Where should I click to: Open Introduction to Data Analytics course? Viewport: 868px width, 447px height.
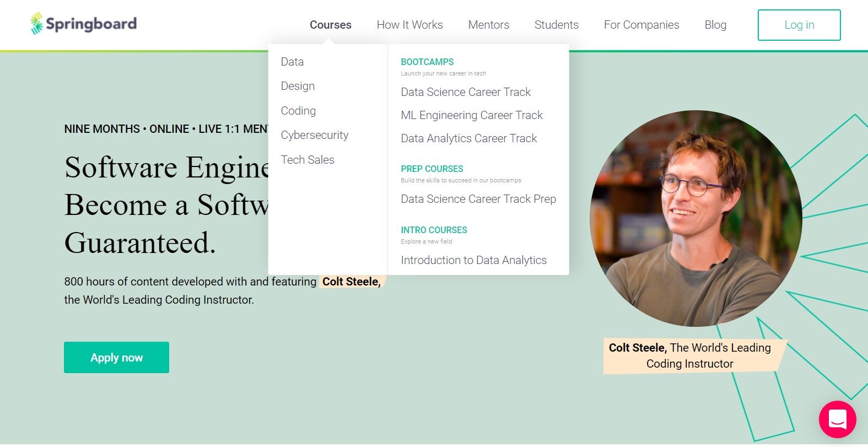pos(473,260)
